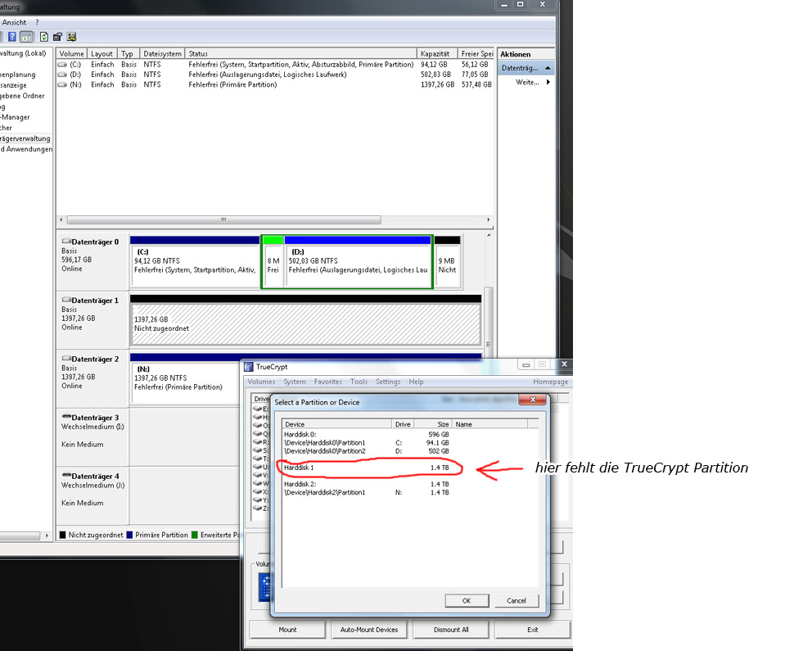Click the Datenträger 2 disk icon

tap(66, 359)
